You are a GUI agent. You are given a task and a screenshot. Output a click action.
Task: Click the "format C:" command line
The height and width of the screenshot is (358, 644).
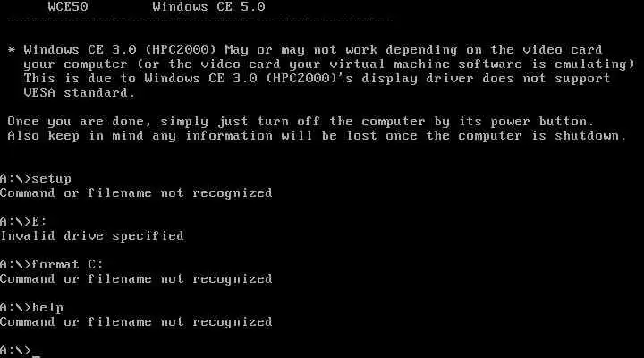click(x=51, y=264)
